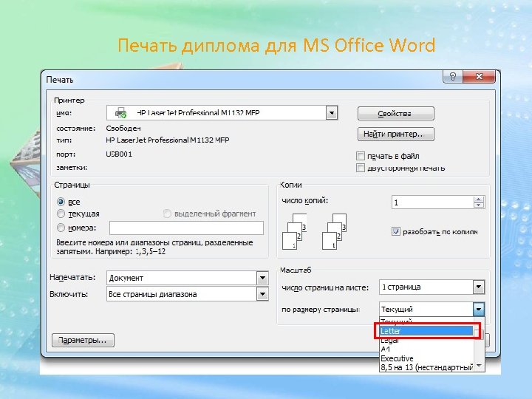This screenshot has height=399, width=532.
Task: Click the Найти принтер button
Action: pyautogui.click(x=395, y=134)
